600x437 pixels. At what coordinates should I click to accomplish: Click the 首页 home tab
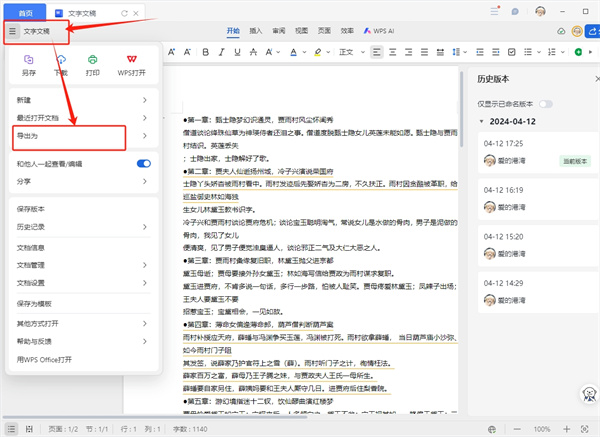pos(25,13)
